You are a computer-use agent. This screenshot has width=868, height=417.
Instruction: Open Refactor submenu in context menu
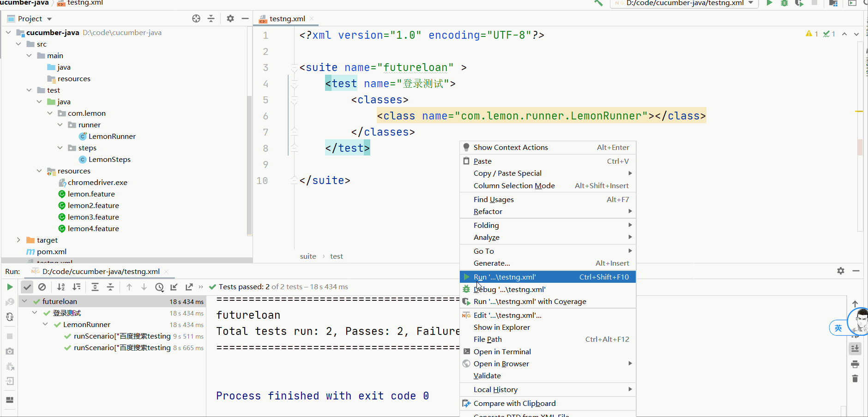point(548,211)
